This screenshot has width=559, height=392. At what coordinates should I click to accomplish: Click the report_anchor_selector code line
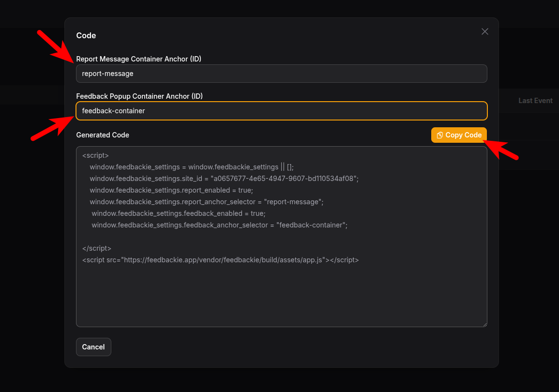pyautogui.click(x=206, y=202)
